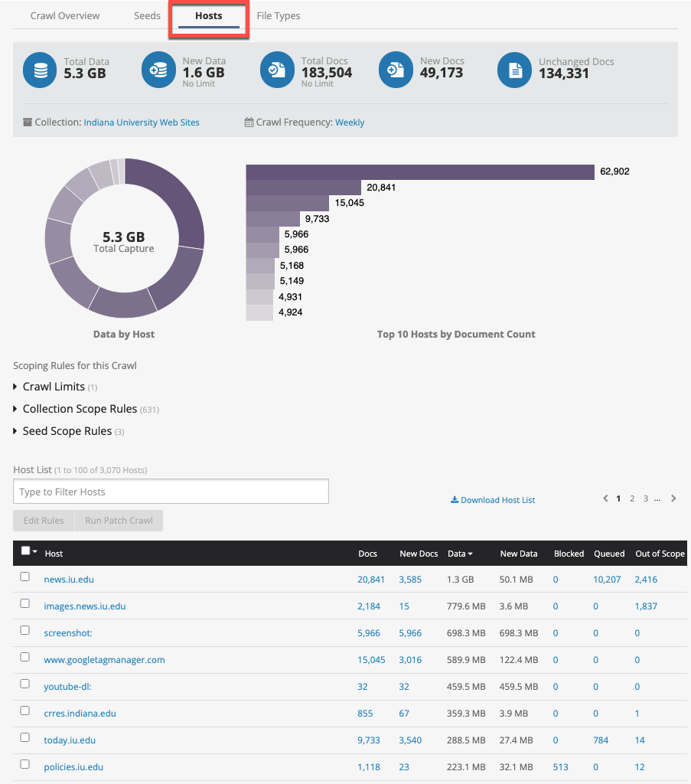691x784 pixels.
Task: Open 513 blocked for policies.iu.edu
Action: (x=561, y=767)
